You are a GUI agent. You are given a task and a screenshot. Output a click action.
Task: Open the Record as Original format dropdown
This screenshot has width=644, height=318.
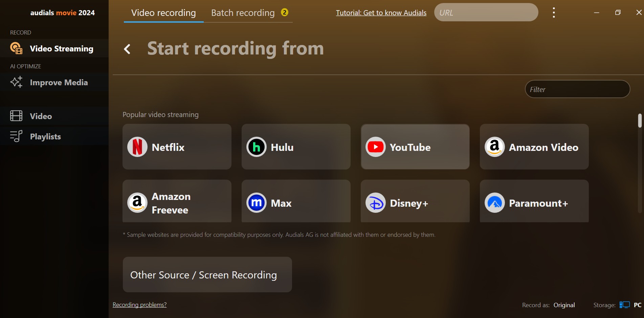564,305
